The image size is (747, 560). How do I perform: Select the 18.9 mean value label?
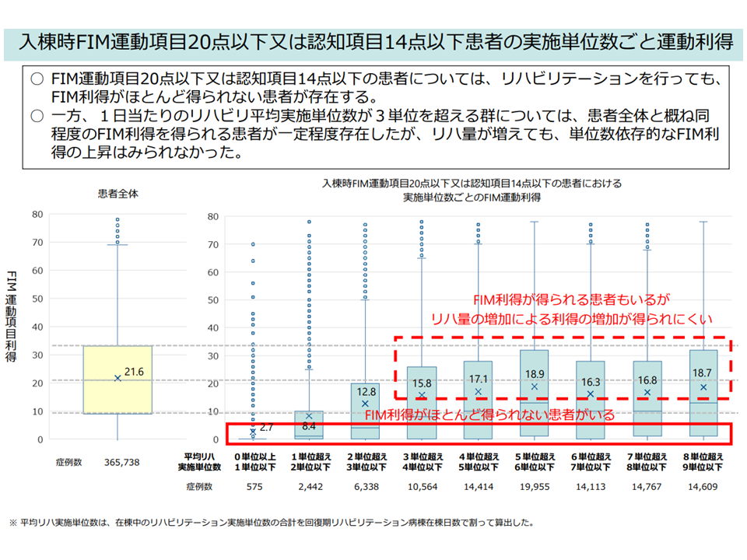pyautogui.click(x=535, y=374)
